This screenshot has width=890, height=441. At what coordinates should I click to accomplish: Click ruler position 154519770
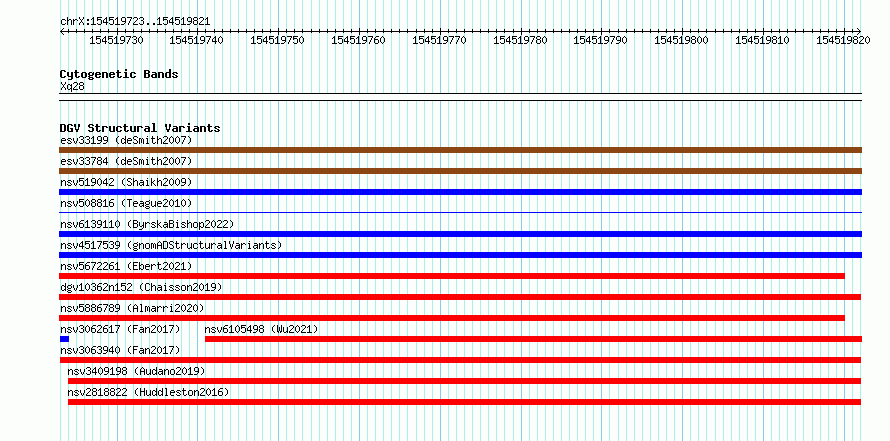tap(439, 40)
